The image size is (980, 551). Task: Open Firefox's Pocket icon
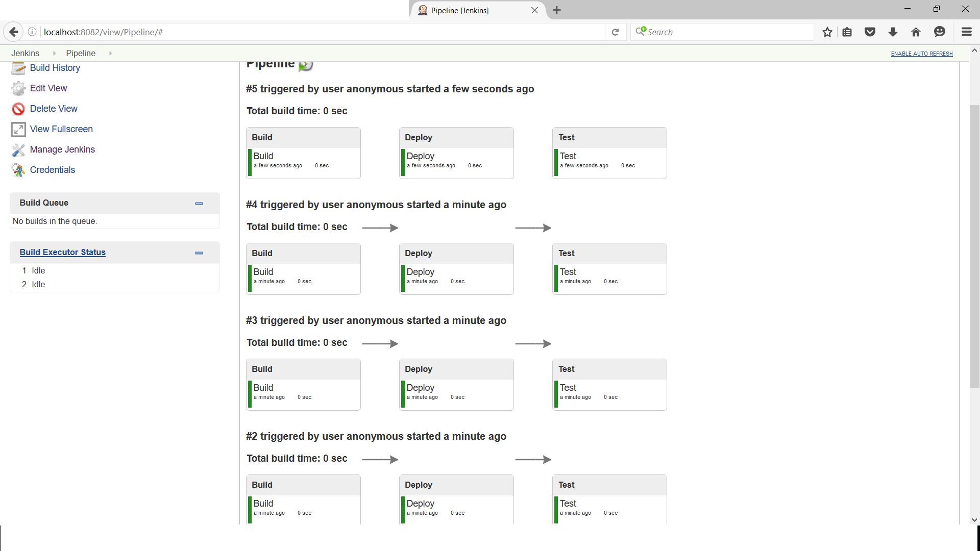[870, 32]
